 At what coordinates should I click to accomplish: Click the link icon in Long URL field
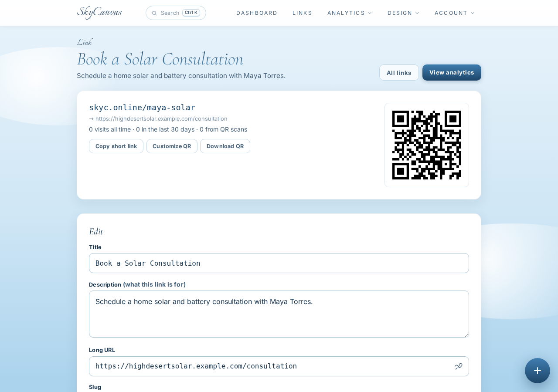point(458,366)
